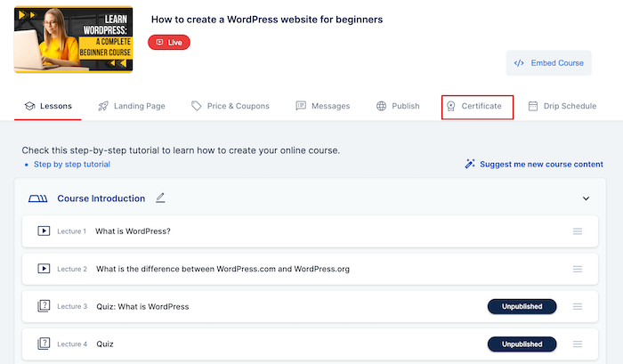Select the Publish tab

(x=398, y=106)
